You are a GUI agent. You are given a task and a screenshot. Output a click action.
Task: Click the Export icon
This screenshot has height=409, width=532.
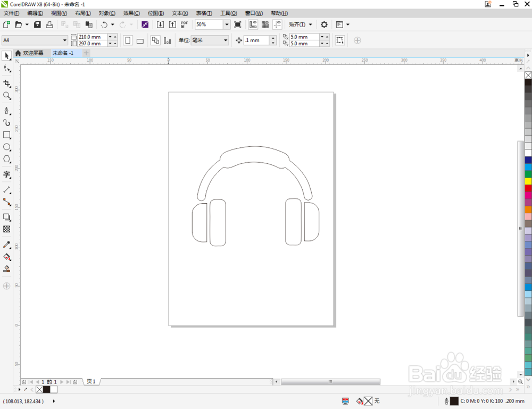coord(172,24)
